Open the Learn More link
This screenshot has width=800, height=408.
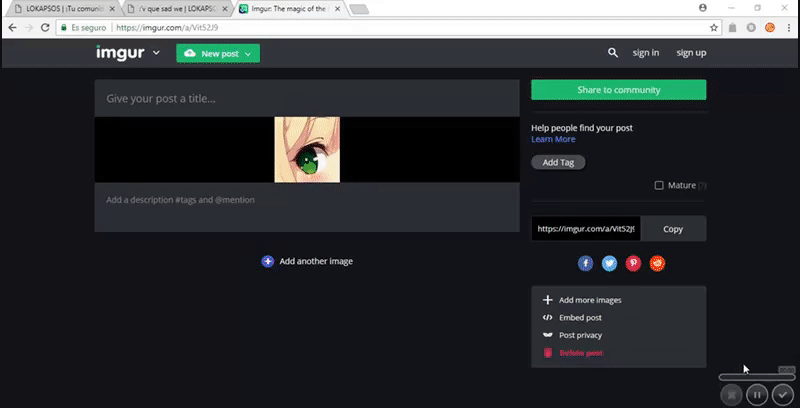553,139
